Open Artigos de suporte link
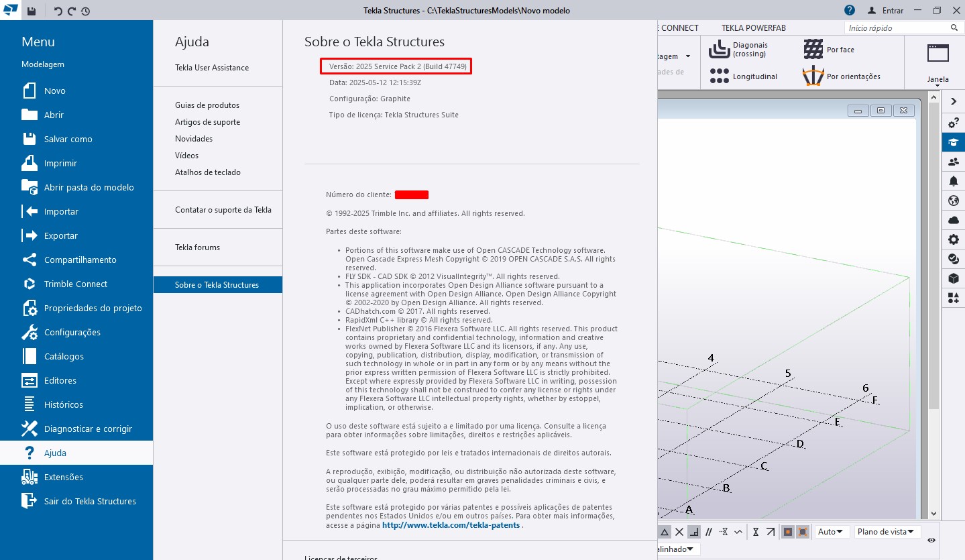Screen dimensions: 965x560 [x=208, y=122]
